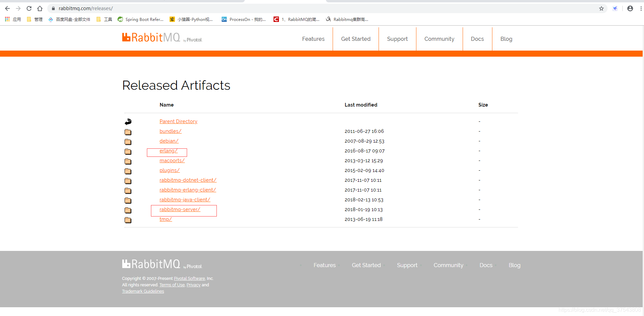Open the Community header menu item
The width and height of the screenshot is (644, 316).
439,39
